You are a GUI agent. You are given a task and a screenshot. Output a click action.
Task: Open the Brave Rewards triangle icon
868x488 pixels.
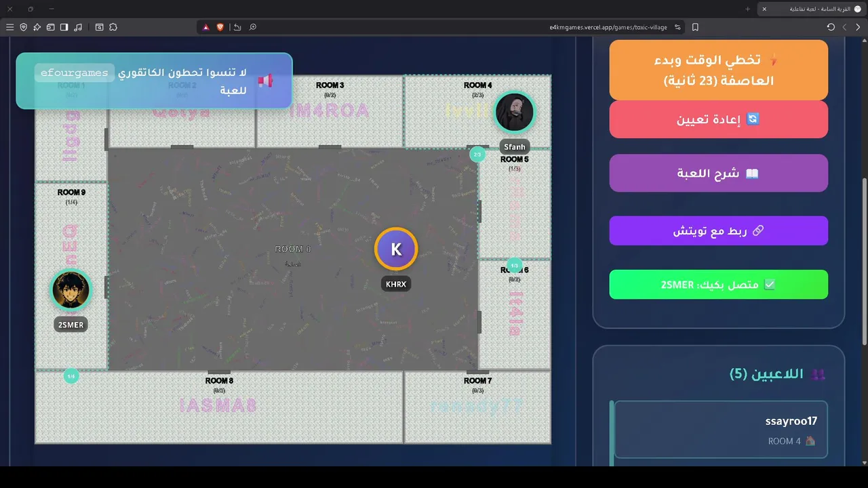(206, 27)
